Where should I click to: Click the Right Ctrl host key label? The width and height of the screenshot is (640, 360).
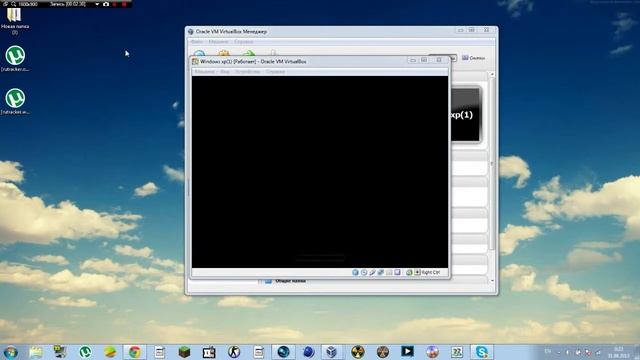point(431,272)
